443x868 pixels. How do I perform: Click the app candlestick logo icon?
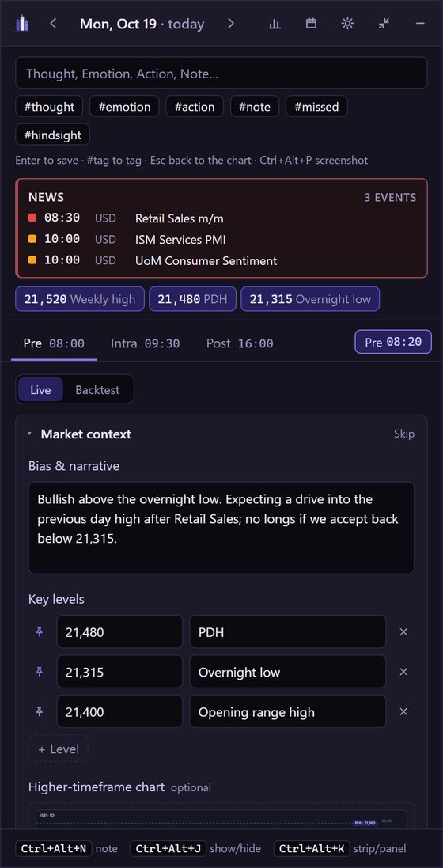coord(23,24)
